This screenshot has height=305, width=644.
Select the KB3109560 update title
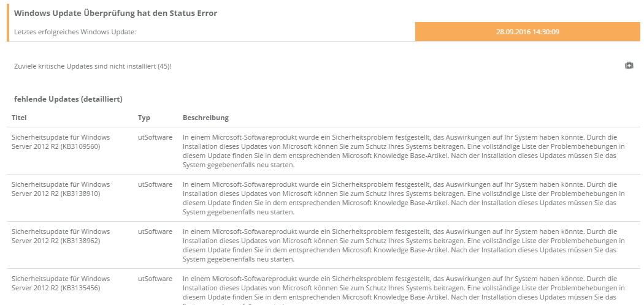pyautogui.click(x=61, y=141)
